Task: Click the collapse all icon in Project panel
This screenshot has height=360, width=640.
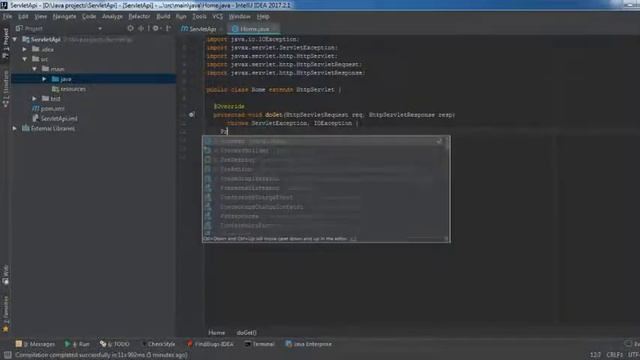Action: [x=141, y=28]
